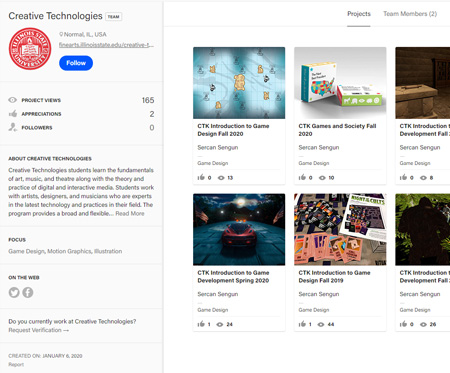450x373 pixels.
Task: Click Game Design tag on Games and Society card
Action: tap(314, 163)
